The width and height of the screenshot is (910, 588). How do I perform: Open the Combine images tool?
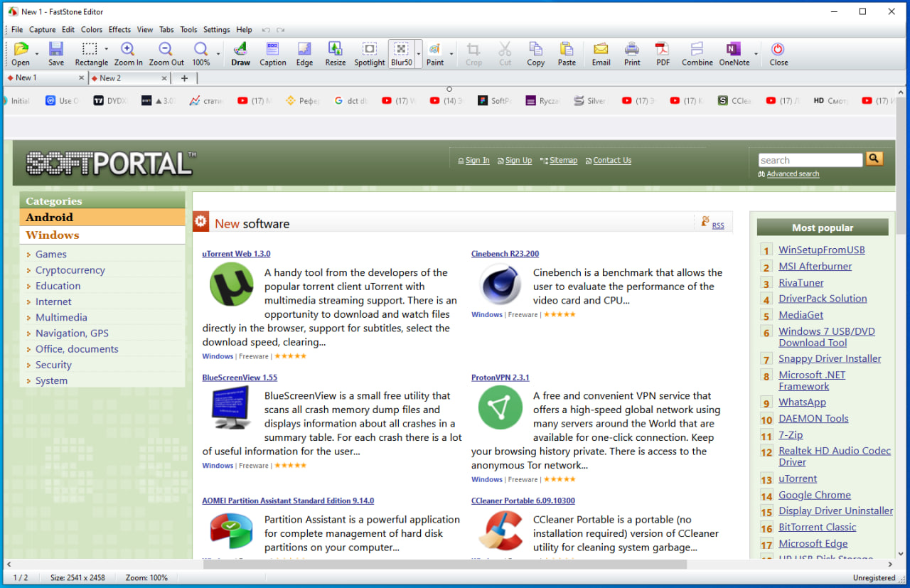tap(697, 49)
